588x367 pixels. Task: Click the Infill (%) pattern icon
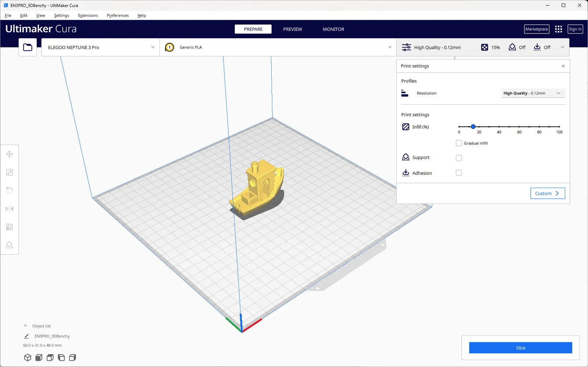(406, 127)
